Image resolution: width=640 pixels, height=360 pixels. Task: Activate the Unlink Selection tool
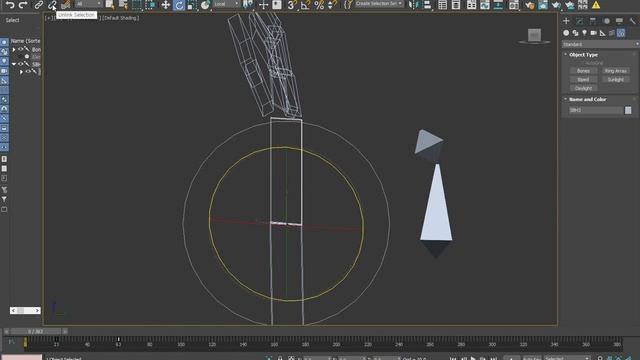point(52,5)
